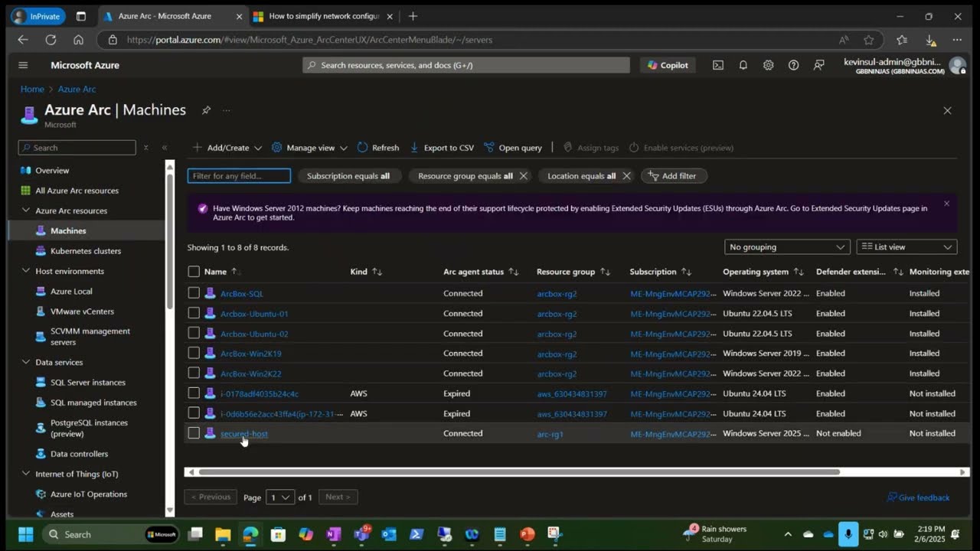
Task: Check the ArcBox-SQL row checkbox
Action: tap(194, 293)
